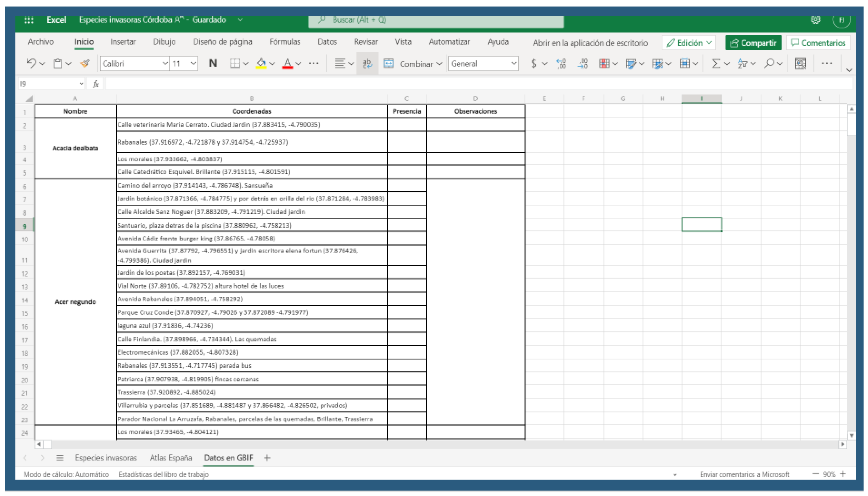
Task: Open the Fórmulas ribbon tab
Action: (285, 42)
